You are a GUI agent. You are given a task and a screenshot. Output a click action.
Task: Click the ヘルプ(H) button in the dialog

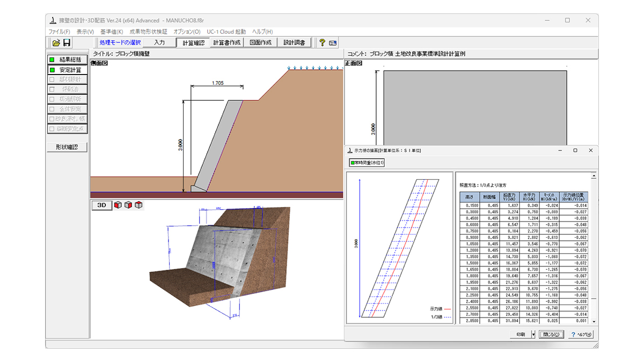[581, 335]
